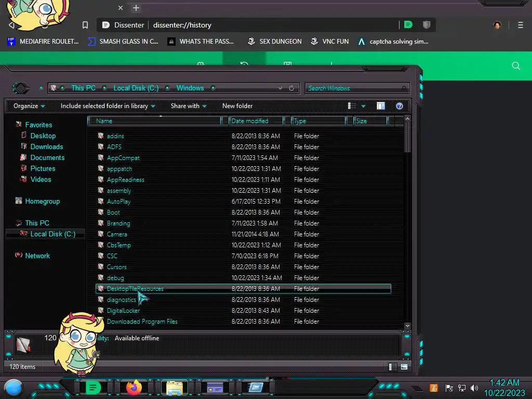This screenshot has width=532, height=399.
Task: Click the green Dissenter comment icon
Action: coord(408,25)
